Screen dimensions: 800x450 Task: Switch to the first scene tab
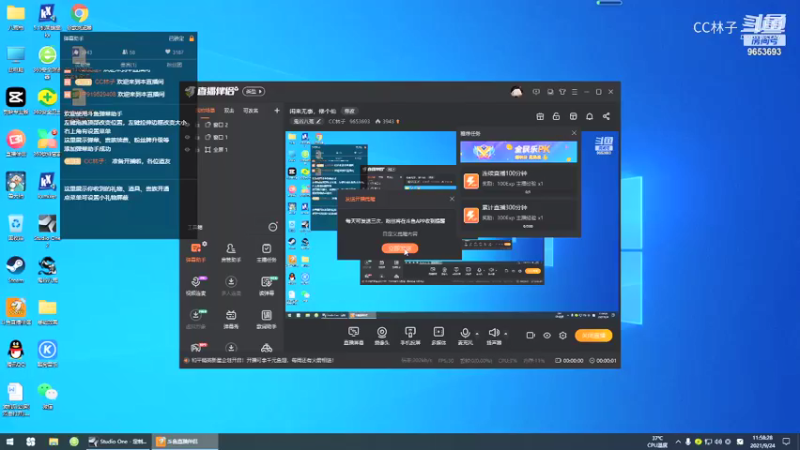pos(206,111)
